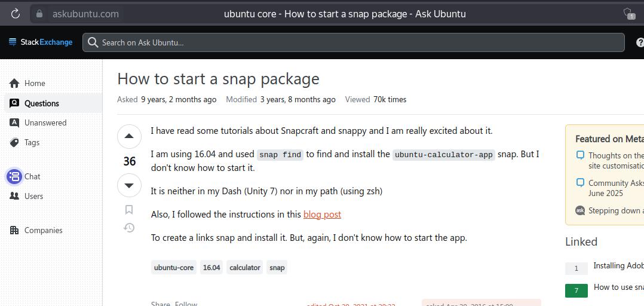Screen dimensions: 644x306
Task: Open Chat from the sidebar
Action: pos(32,176)
